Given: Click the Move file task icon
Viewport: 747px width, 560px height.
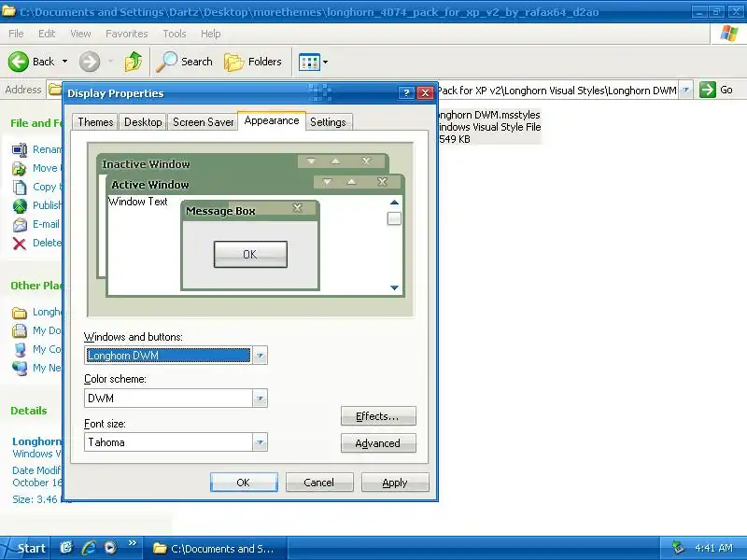Looking at the screenshot, I should point(20,169).
